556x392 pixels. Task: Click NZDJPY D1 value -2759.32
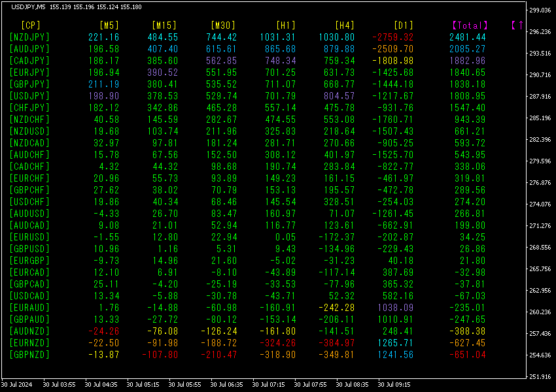(x=393, y=37)
